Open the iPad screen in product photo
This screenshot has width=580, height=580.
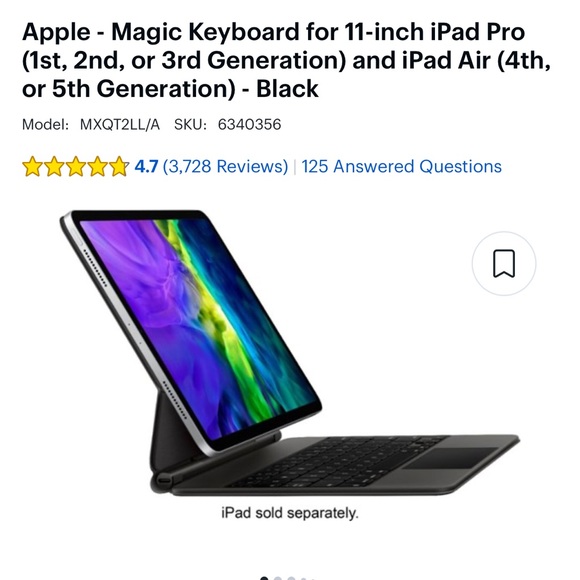click(198, 327)
